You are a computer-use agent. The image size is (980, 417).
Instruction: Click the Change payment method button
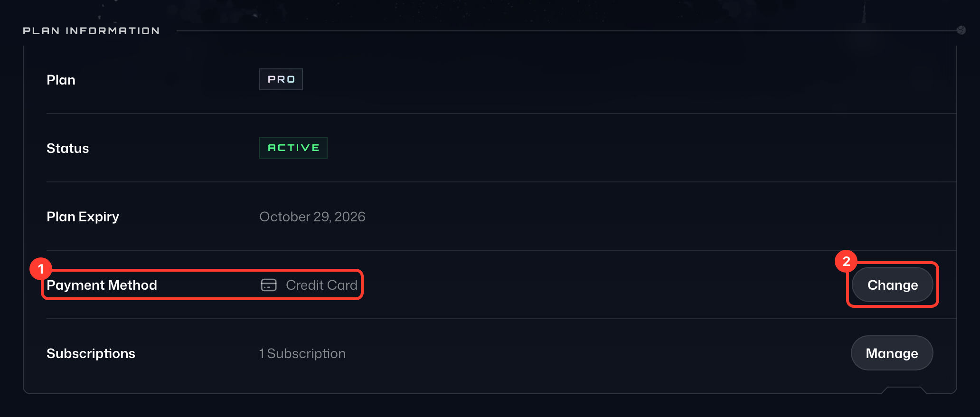pos(892,284)
